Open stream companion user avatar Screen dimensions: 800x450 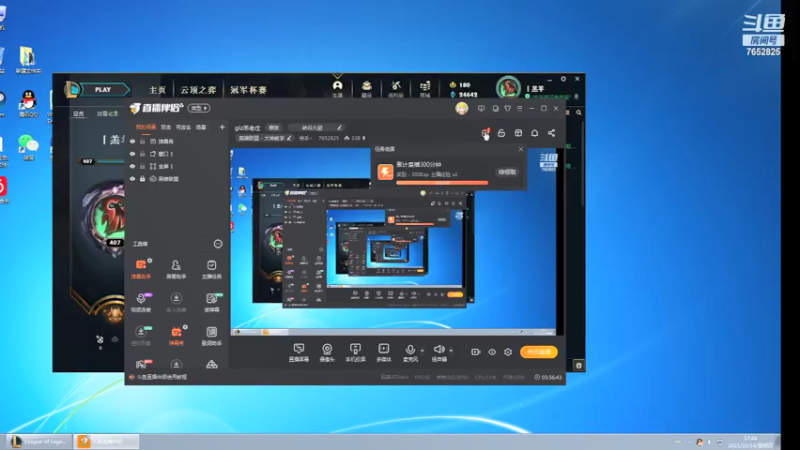[x=462, y=108]
